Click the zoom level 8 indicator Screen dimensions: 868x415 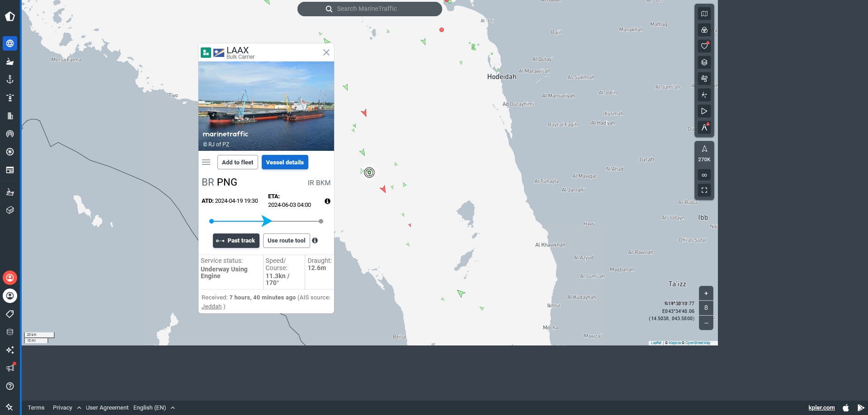(706, 308)
